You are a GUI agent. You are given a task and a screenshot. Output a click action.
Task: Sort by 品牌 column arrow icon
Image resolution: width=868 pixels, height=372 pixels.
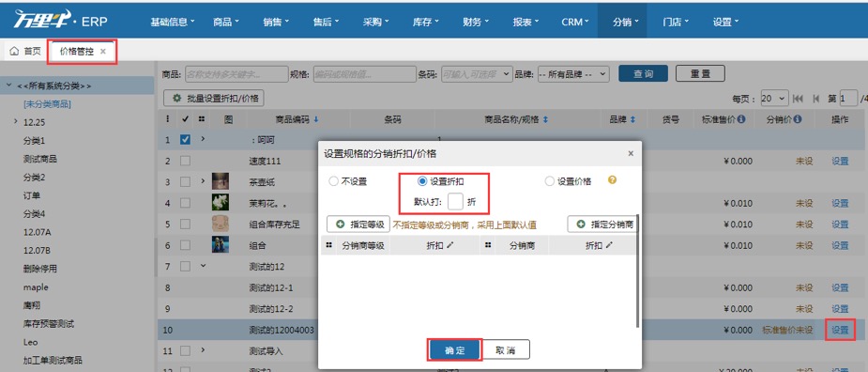click(632, 119)
